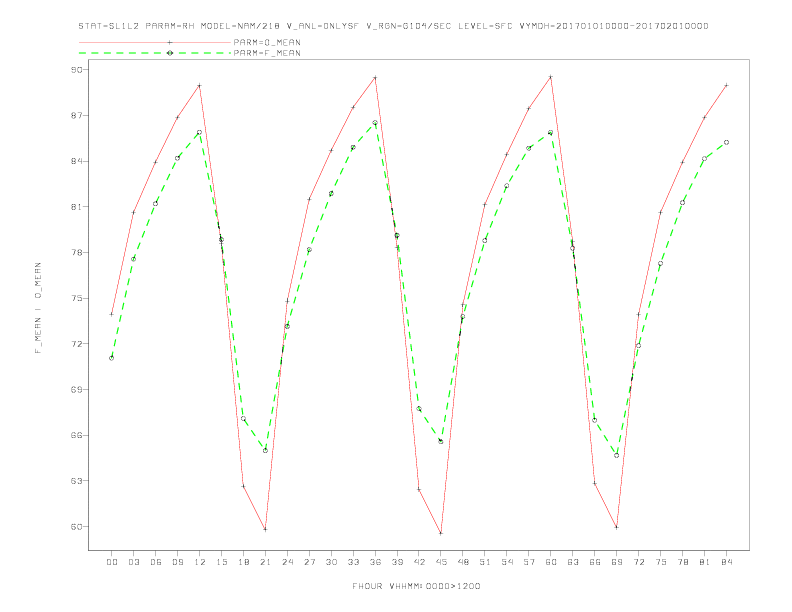Click the x-axis forecast hour label 27
Image resolution: width=792 pixels, height=612 pixels.
point(309,562)
